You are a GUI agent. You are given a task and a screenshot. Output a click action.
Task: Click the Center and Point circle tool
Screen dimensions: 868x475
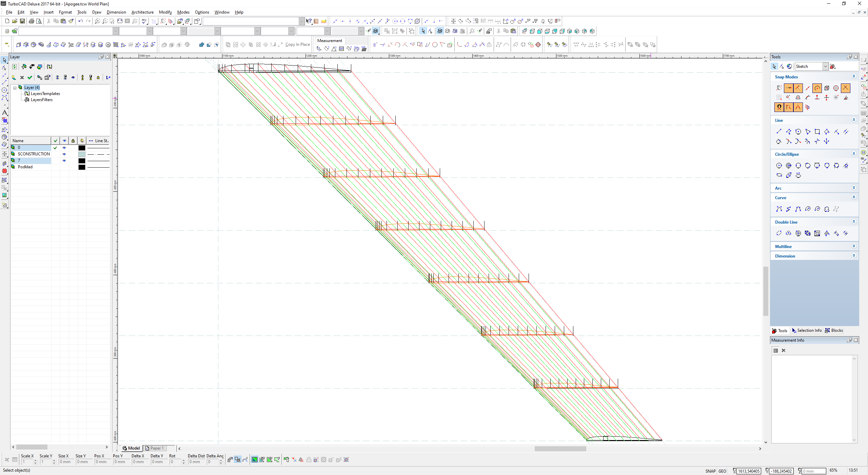coord(779,166)
